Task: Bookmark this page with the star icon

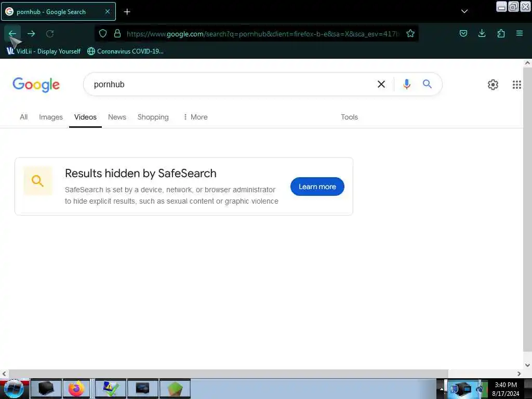Action: coord(410,33)
